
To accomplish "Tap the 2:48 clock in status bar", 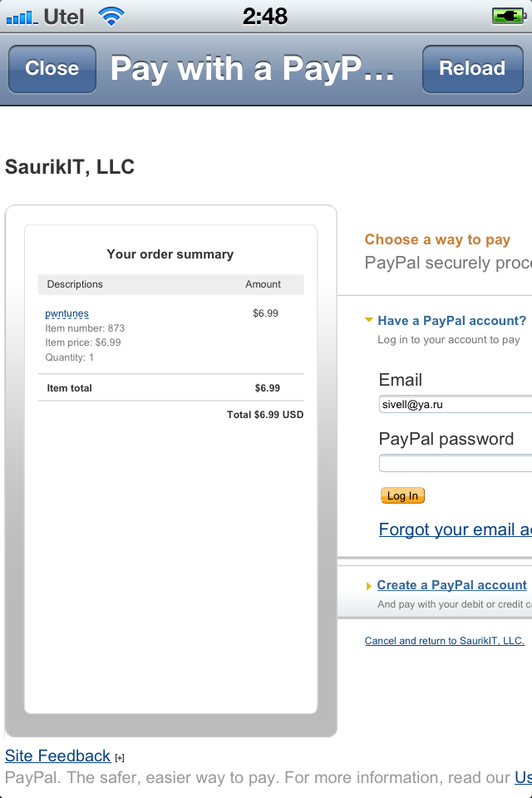I will [265, 16].
